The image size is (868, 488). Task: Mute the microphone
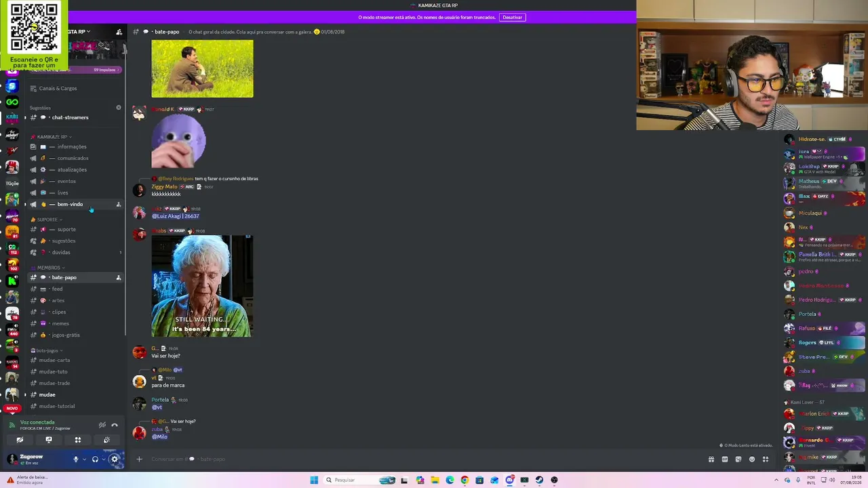pyautogui.click(x=76, y=459)
